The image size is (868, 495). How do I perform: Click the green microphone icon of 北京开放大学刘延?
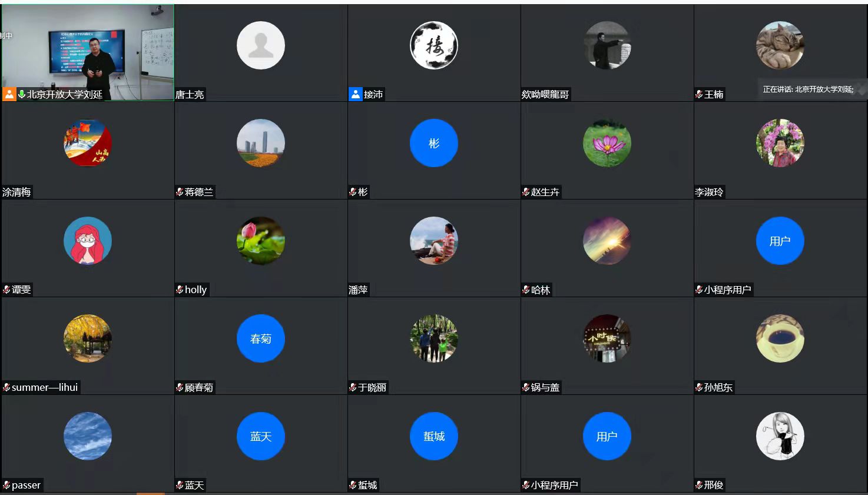pyautogui.click(x=22, y=94)
